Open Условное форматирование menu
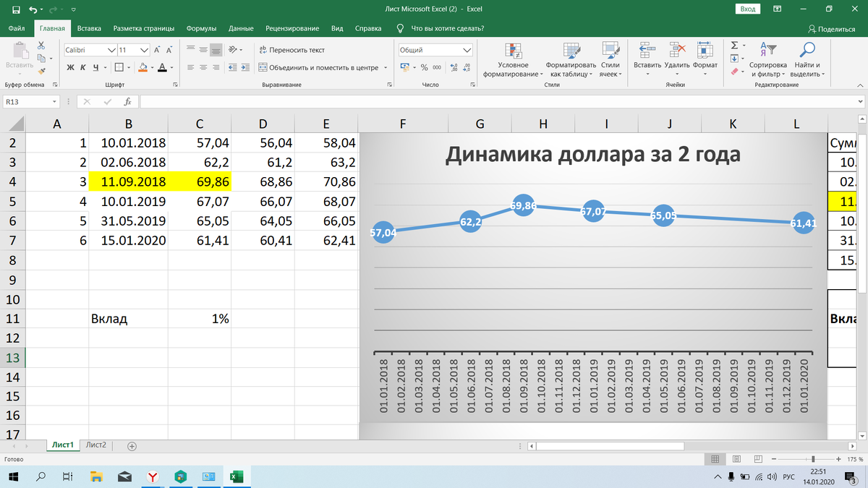 point(514,59)
